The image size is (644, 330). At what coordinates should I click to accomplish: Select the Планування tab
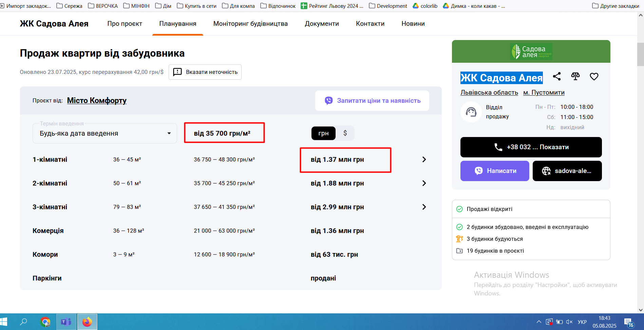pyautogui.click(x=178, y=23)
